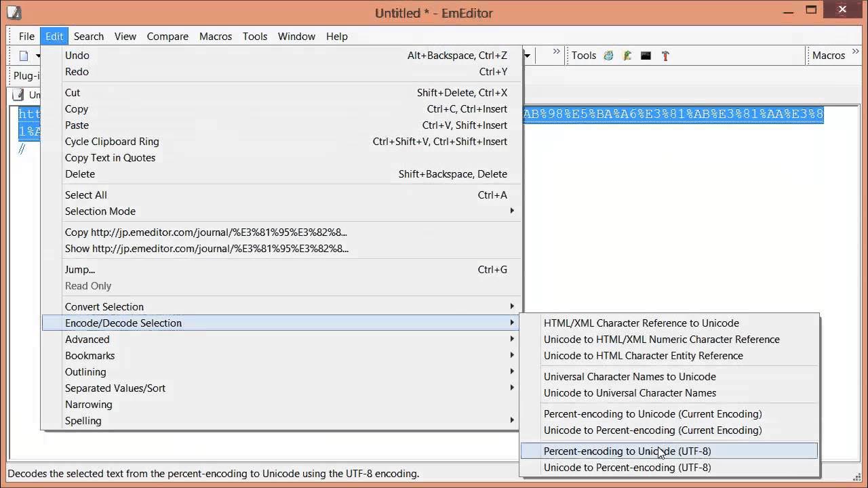Click the status bar decode description text

pos(214,474)
